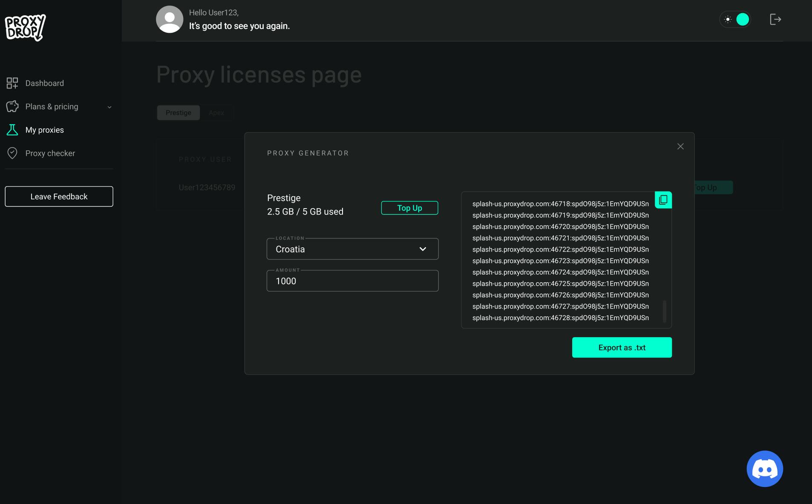Click the Hello User123 greeting text

pyautogui.click(x=214, y=13)
